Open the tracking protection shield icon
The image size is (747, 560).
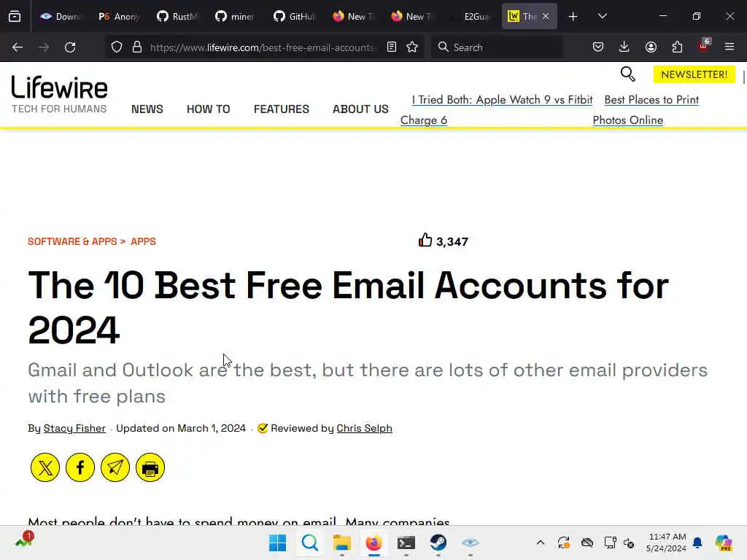(117, 47)
